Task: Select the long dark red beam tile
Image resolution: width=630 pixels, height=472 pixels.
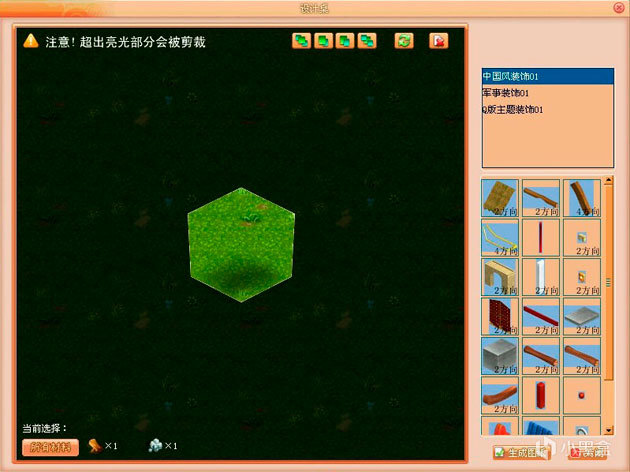Action: 541,316
